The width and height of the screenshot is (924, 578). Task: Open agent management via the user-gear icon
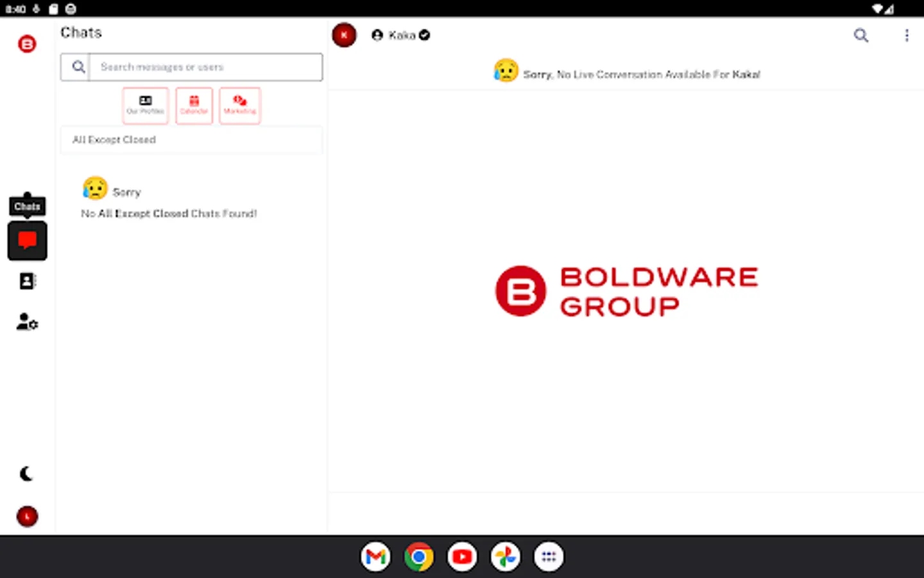[26, 323]
